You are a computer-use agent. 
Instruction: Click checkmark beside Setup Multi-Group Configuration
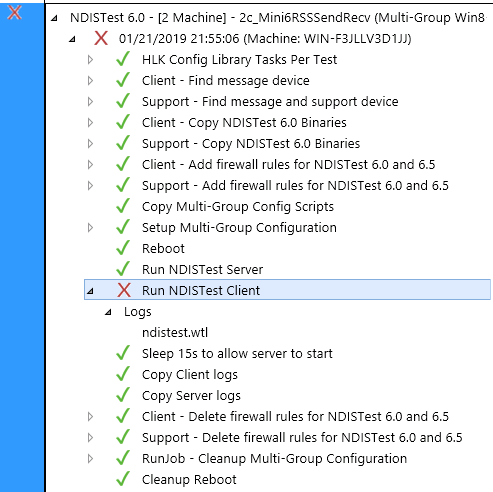(x=123, y=227)
